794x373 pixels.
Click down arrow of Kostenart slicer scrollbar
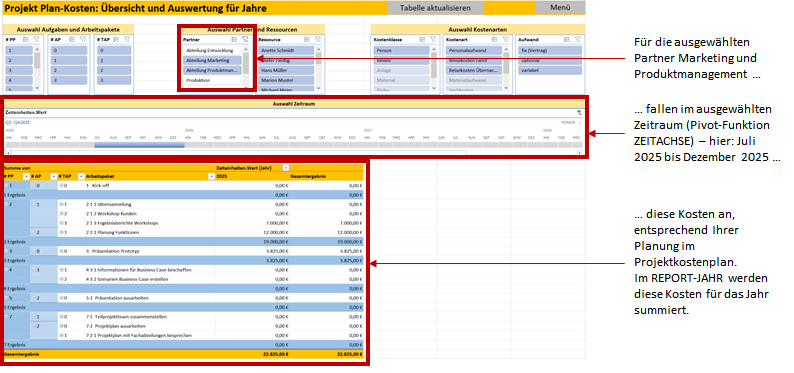click(x=506, y=88)
